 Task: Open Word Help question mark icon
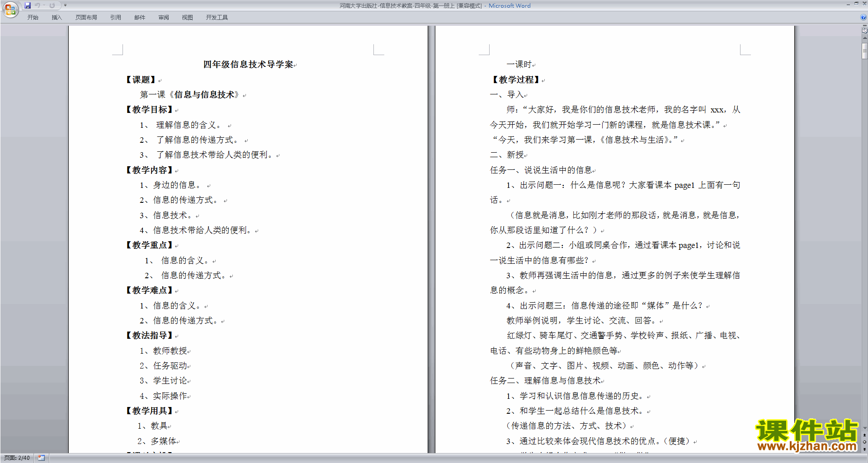pyautogui.click(x=863, y=17)
